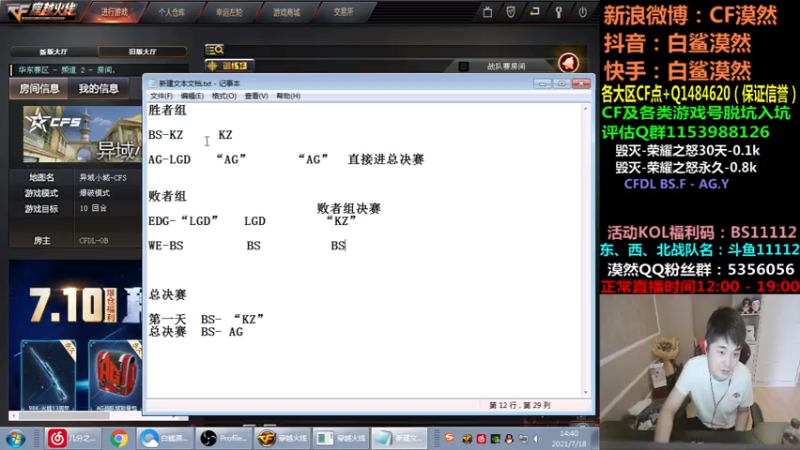Image resolution: width=800 pixels, height=450 pixels.
Task: Click the volume speaker tray icon
Action: 537,439
